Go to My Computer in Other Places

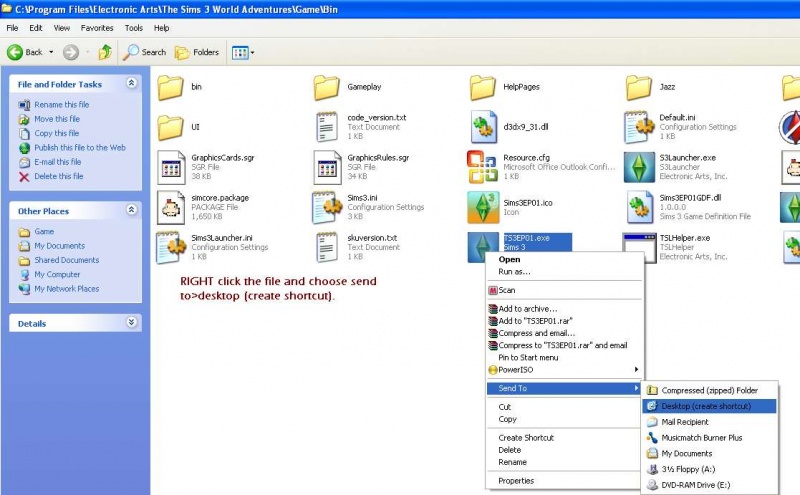coord(57,275)
